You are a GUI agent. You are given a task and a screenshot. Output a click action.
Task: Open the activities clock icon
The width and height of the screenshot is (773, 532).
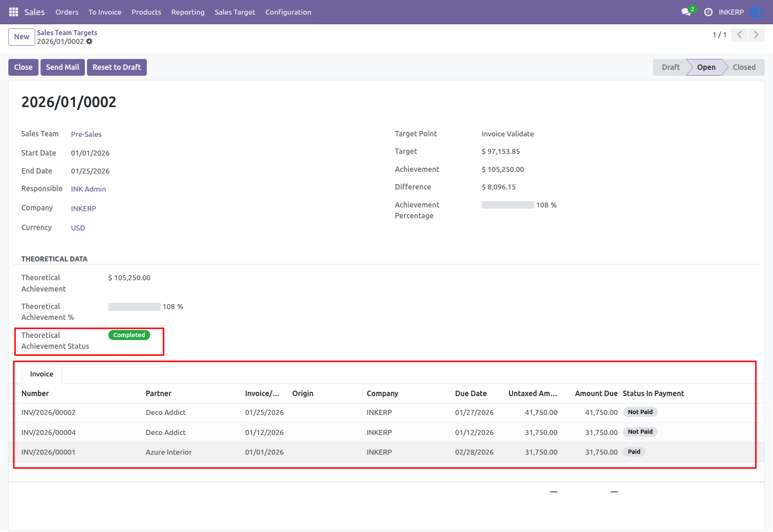708,12
